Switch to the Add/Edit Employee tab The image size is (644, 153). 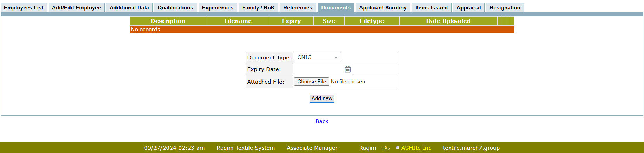(76, 8)
